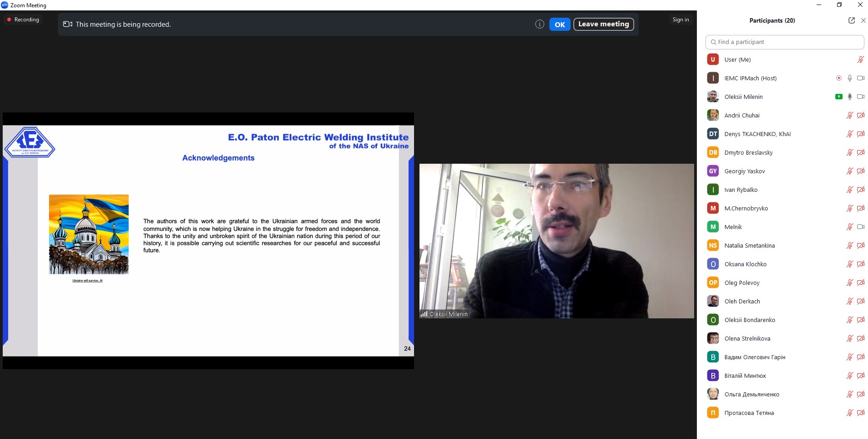
Task: Select Denys TKACHENKO in the participant list
Action: coord(757,134)
